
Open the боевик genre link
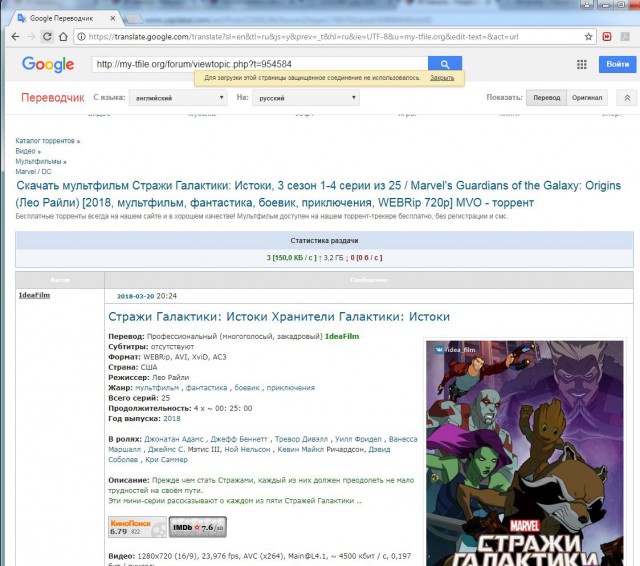point(247,388)
